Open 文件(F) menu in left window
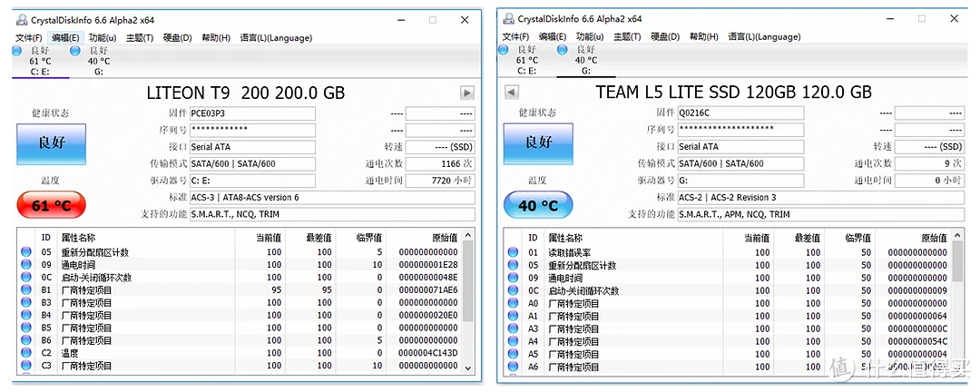 29,37
